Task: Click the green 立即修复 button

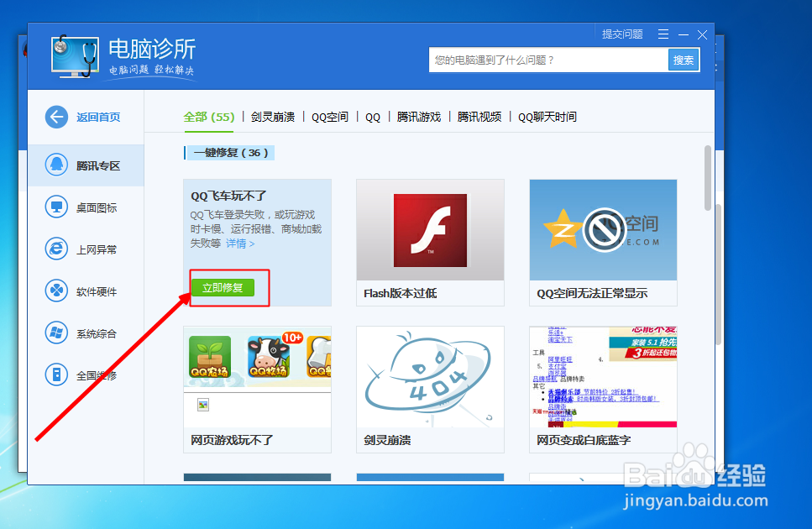Action: tap(223, 288)
